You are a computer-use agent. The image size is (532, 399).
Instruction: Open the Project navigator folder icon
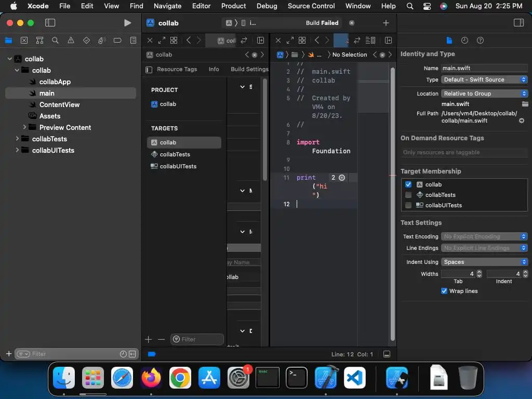pos(8,41)
